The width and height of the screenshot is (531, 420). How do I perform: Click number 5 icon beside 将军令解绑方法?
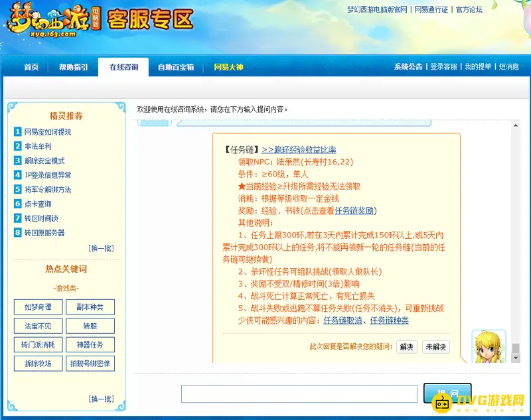pos(18,189)
